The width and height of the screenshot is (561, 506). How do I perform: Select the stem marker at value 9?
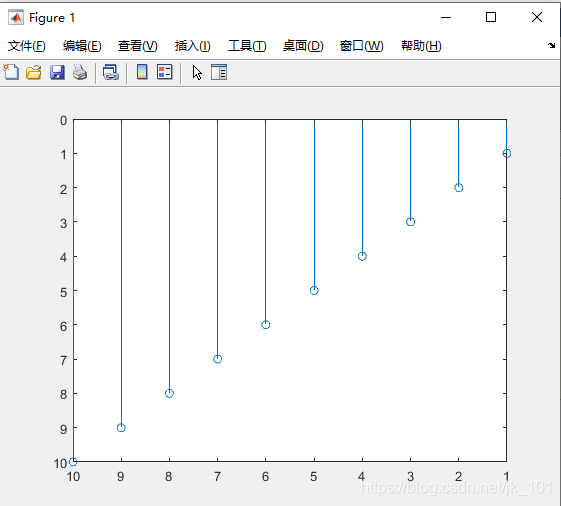pyautogui.click(x=121, y=428)
